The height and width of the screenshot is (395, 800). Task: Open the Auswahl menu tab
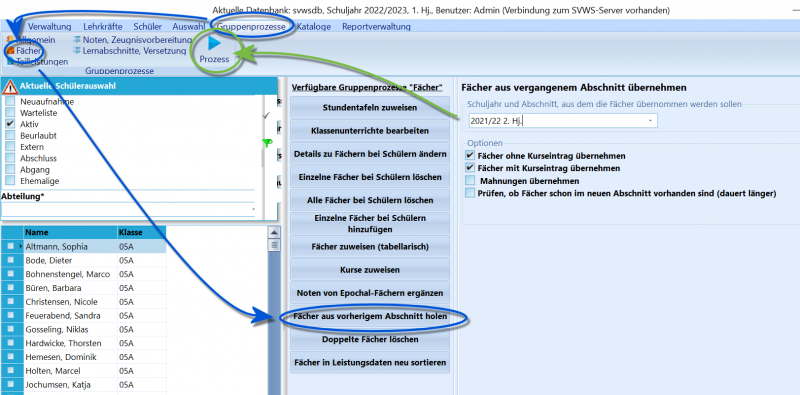tap(188, 27)
